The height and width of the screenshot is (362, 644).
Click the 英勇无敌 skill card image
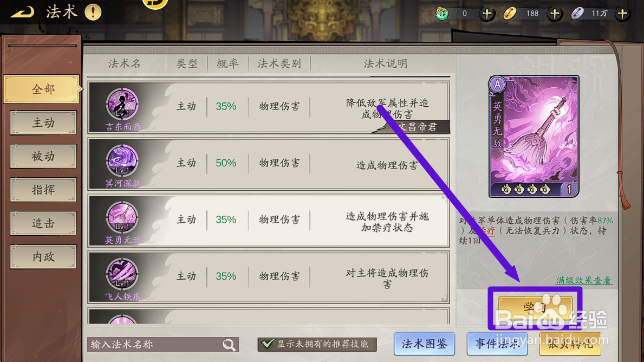[534, 137]
